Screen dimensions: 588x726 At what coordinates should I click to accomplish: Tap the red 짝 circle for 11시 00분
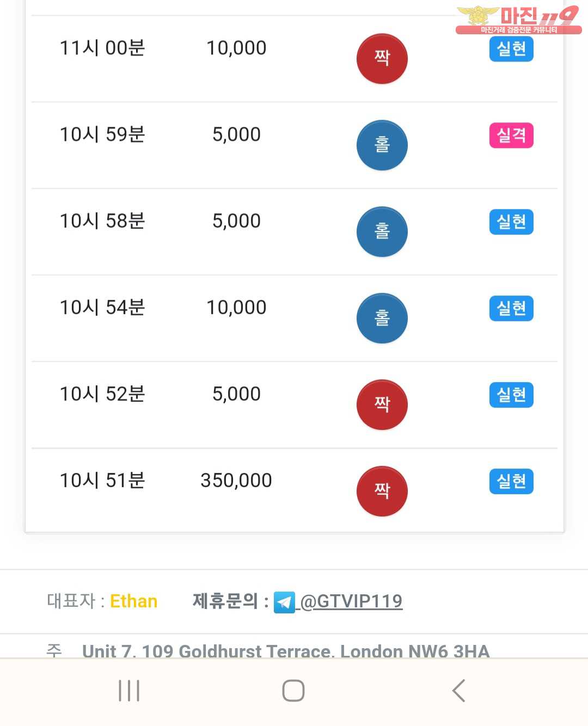(382, 58)
